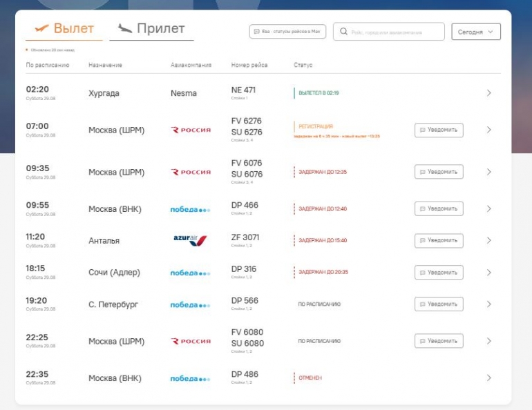The image size is (532, 410).
Task: Open chevron for Москва (ВНК) DP 466
Action: 488,208
